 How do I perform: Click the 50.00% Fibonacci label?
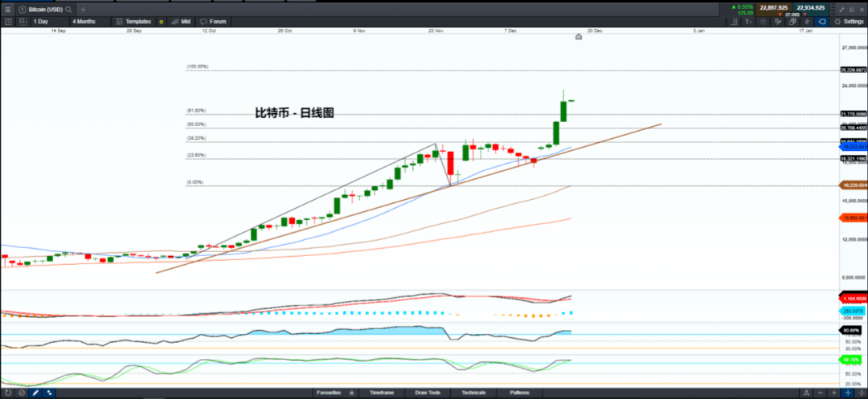(197, 124)
